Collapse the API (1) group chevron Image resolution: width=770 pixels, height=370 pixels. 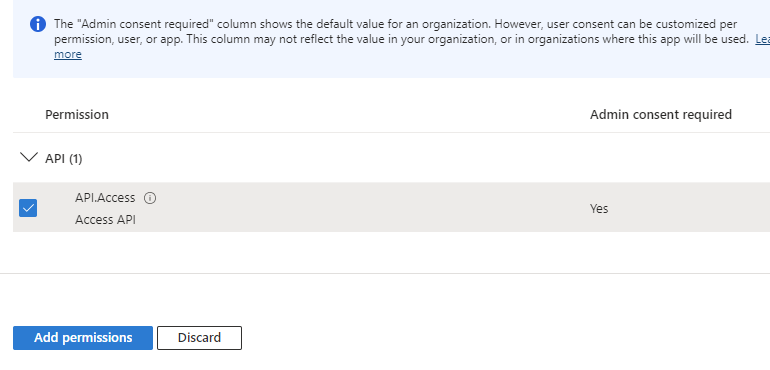(x=29, y=158)
